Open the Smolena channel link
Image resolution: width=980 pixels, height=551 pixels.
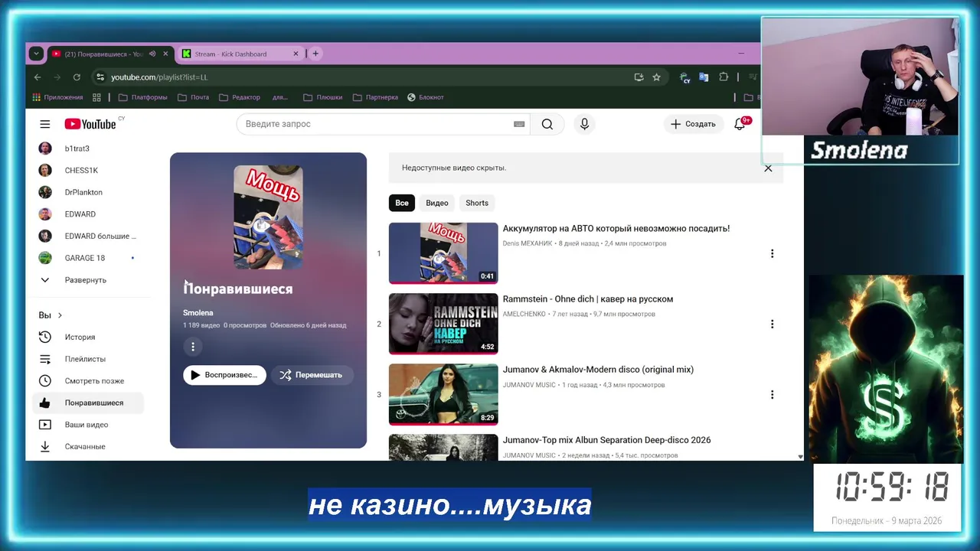click(x=198, y=312)
